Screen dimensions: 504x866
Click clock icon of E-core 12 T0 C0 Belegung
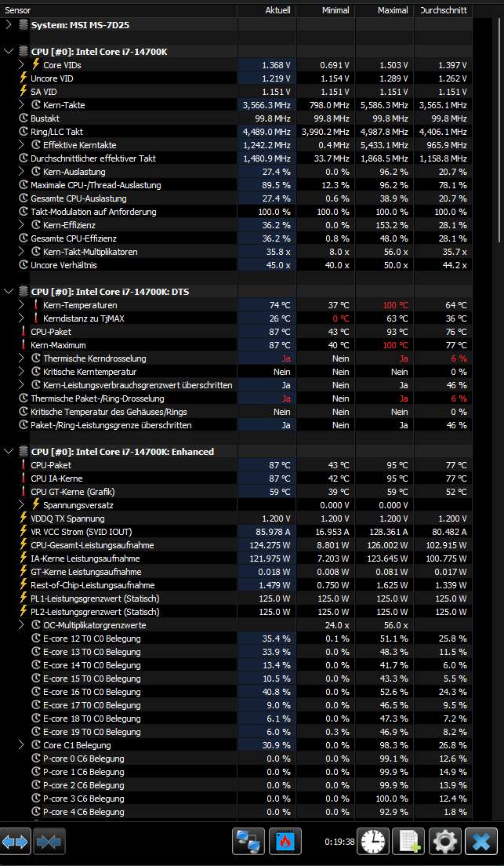click(36, 639)
